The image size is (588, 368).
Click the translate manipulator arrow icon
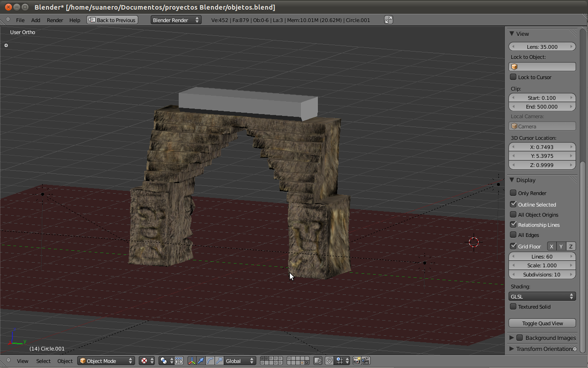[201, 361]
